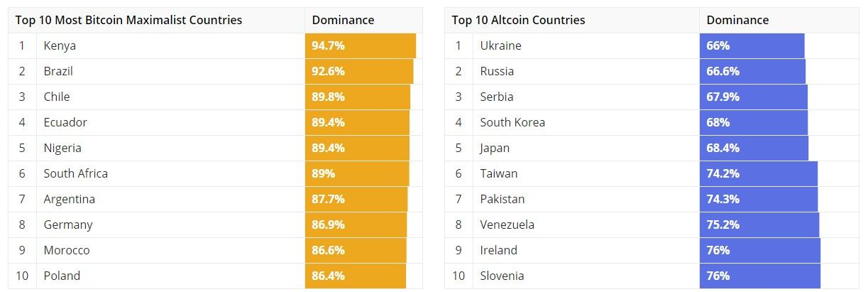Click rank number 3 beside Chile
868x292 pixels.
point(22,97)
